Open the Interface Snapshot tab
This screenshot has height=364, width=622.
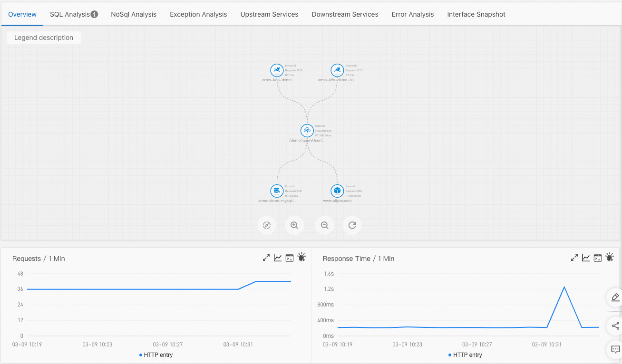click(x=476, y=14)
